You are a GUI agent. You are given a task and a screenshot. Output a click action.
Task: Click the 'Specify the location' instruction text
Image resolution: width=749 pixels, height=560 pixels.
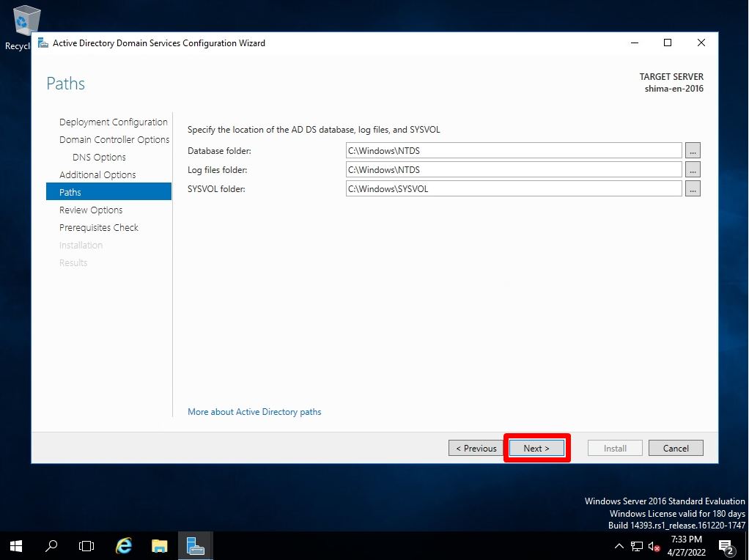click(314, 130)
